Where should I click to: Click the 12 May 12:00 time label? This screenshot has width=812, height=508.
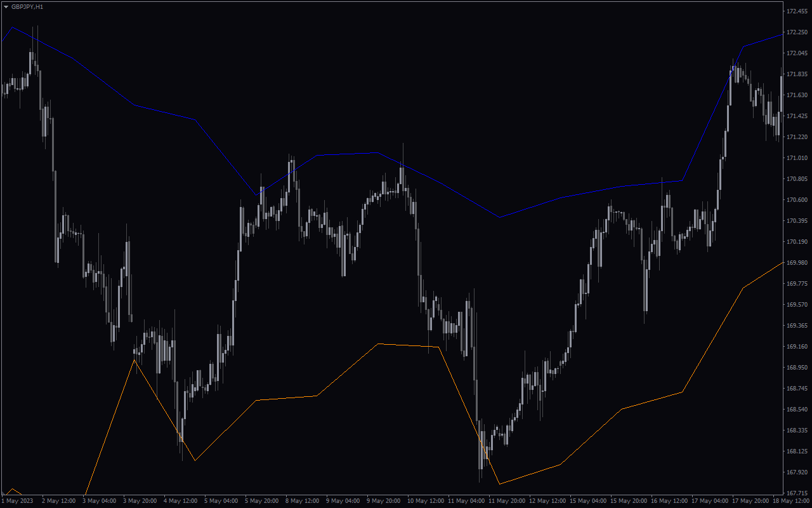pyautogui.click(x=547, y=501)
